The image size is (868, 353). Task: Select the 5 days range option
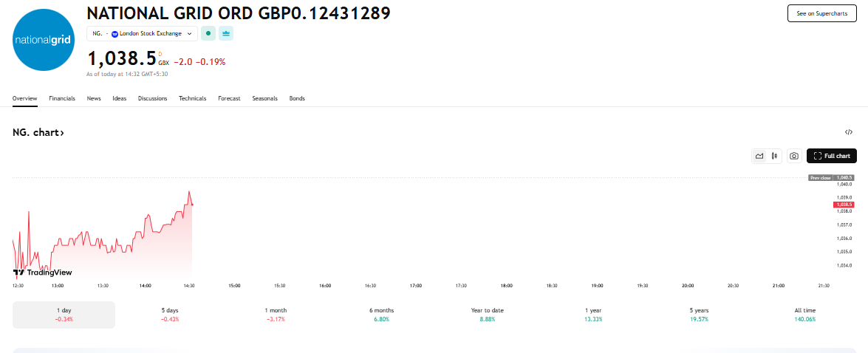point(170,315)
